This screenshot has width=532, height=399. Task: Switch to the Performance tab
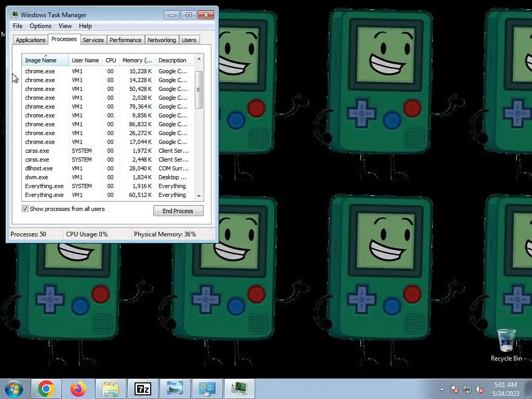(126, 40)
